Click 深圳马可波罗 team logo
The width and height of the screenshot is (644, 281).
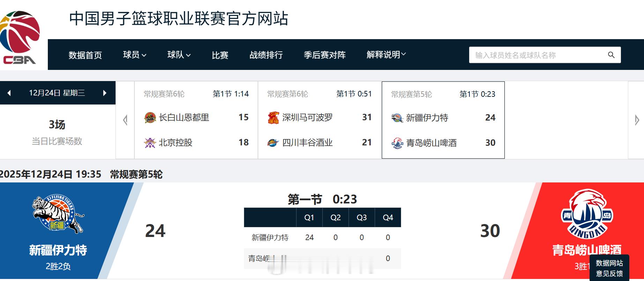(273, 117)
